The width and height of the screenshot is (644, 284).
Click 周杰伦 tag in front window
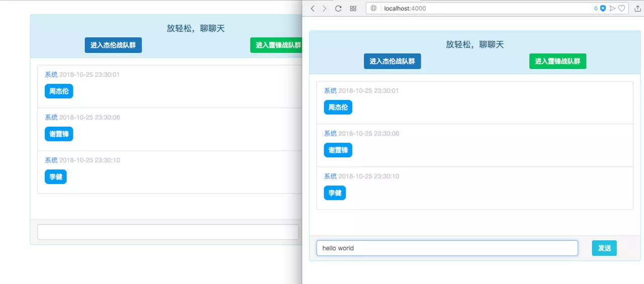pyautogui.click(x=338, y=107)
